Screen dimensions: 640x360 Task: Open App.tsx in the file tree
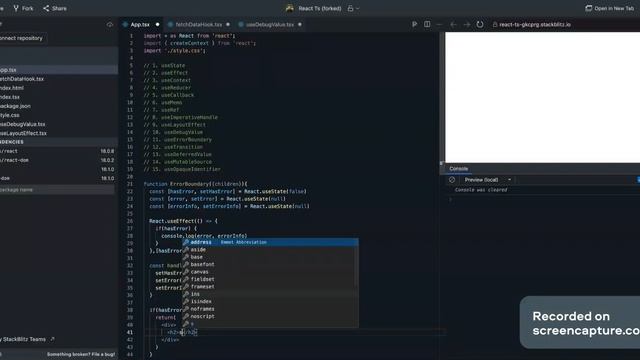(x=59, y=70)
